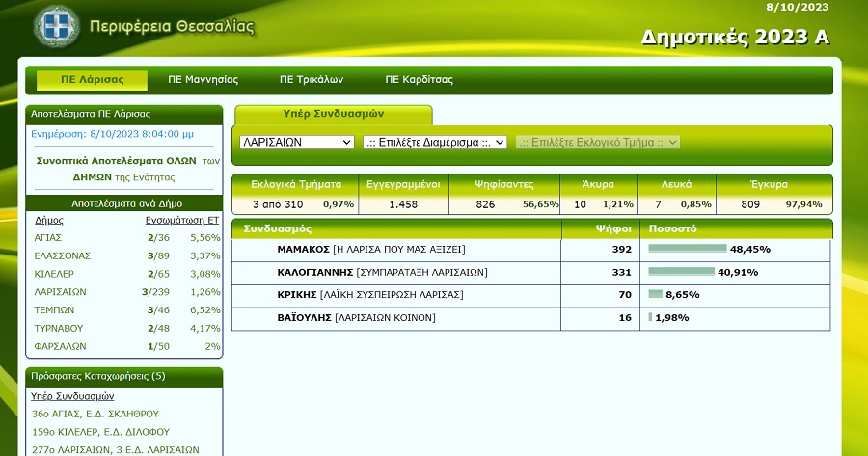This screenshot has height=456, width=868.
Task: Expand the Επιλέξτε Διαμέρισμα dropdown
Action: [x=435, y=143]
